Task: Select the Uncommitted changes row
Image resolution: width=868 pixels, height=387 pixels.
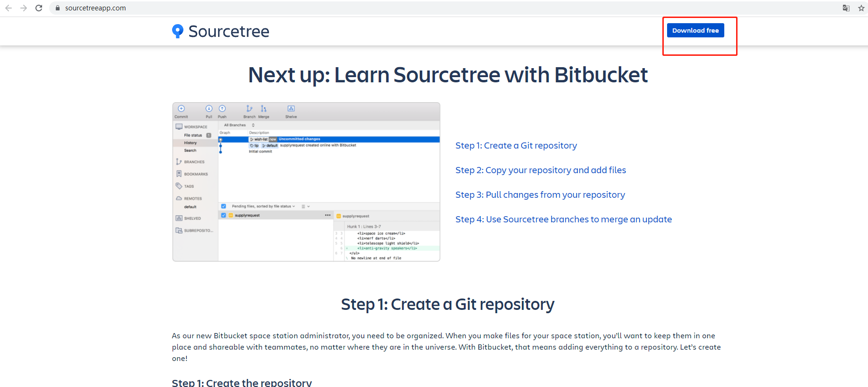Action: [x=329, y=139]
